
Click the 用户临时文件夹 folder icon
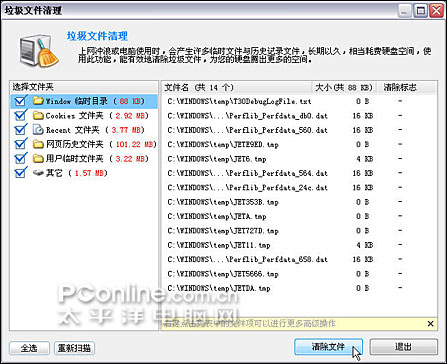pyautogui.click(x=38, y=159)
